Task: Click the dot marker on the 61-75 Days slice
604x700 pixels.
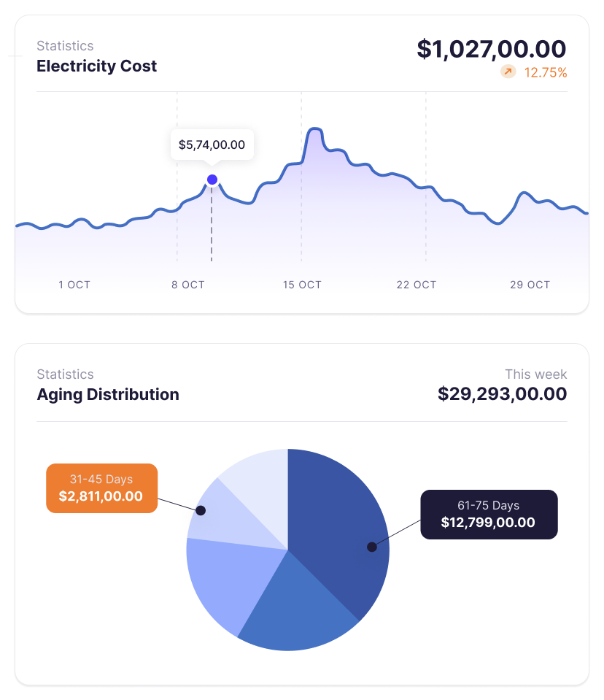Action: 372,547
